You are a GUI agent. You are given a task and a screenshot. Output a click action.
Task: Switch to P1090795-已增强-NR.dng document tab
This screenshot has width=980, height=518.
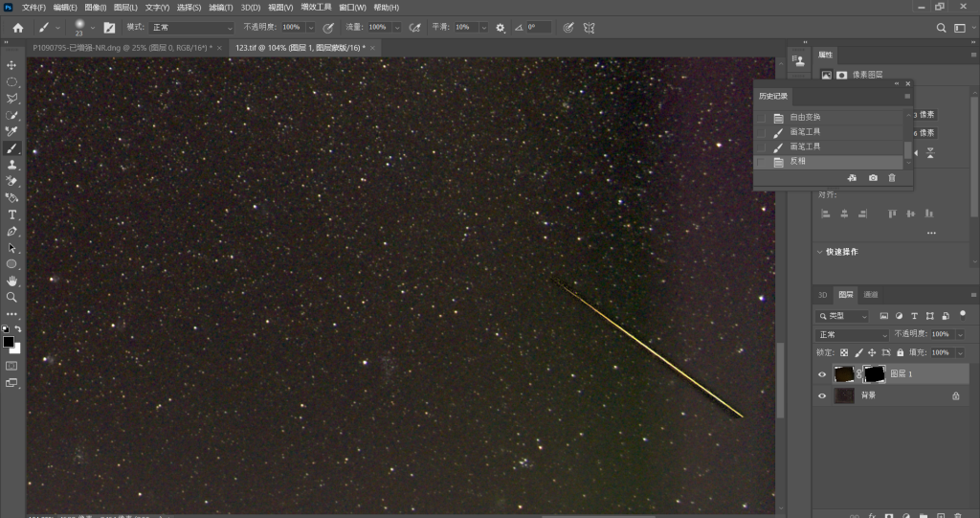(x=122, y=48)
